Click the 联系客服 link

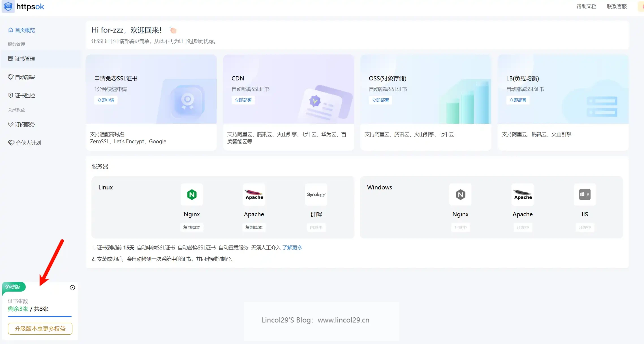617,6
